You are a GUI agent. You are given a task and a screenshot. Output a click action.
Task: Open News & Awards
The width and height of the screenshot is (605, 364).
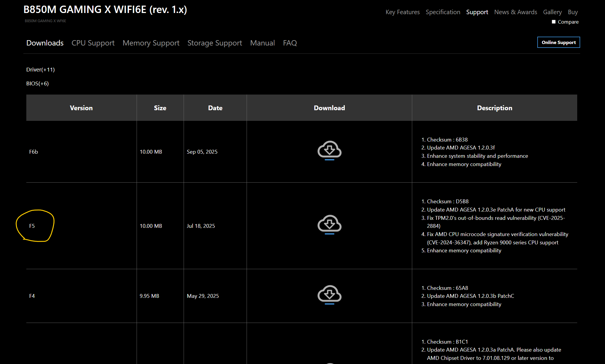point(515,12)
